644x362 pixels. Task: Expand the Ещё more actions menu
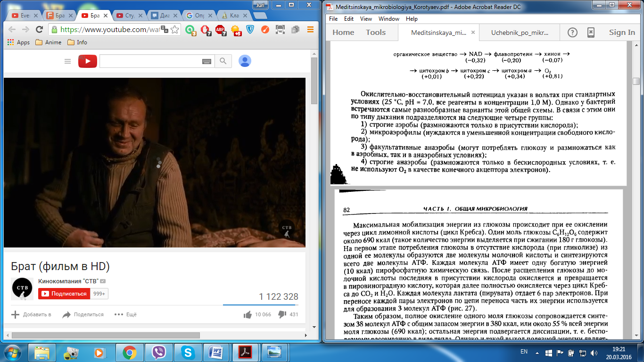[x=125, y=314]
